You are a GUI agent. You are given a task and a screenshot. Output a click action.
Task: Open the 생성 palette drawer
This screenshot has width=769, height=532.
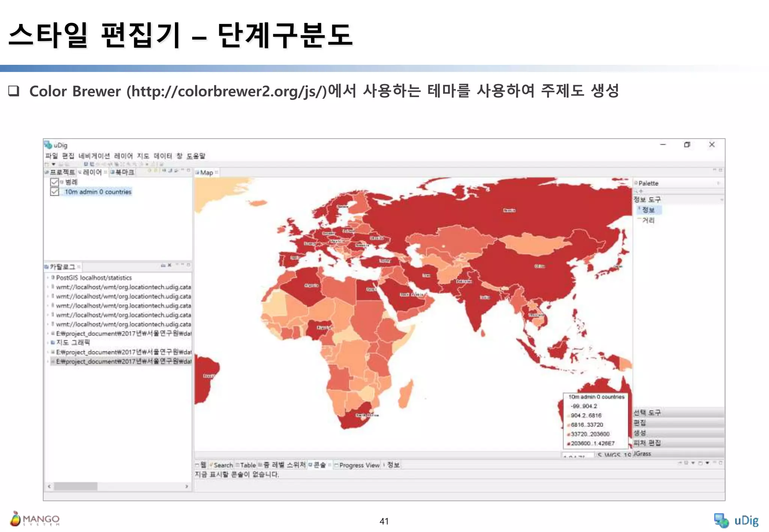coord(678,433)
